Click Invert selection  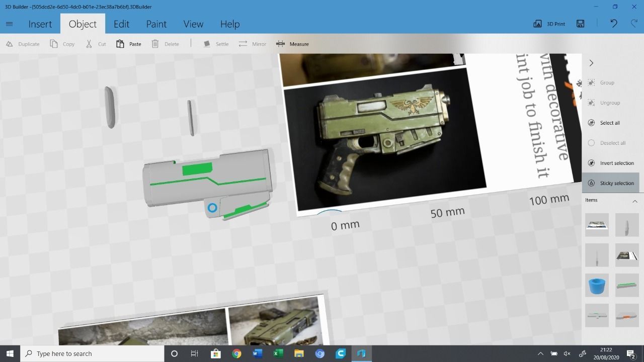[x=611, y=163]
